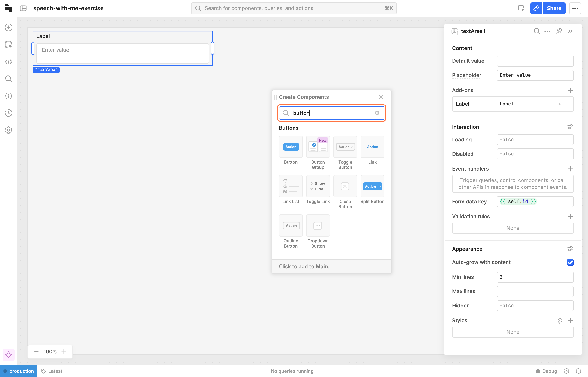The image size is (588, 377).
Task: Click the Preview app icon
Action: pyautogui.click(x=521, y=8)
